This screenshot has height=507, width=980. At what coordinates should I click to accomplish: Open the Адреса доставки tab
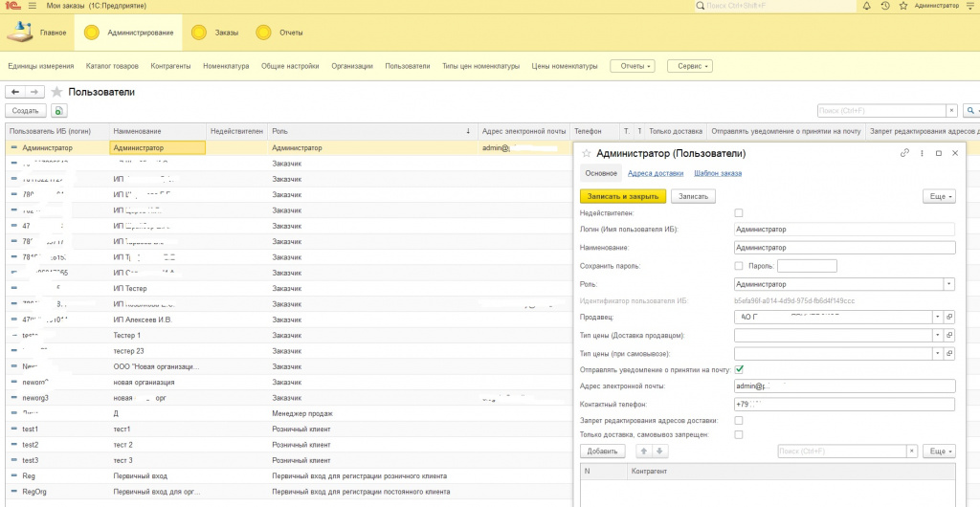(x=656, y=173)
